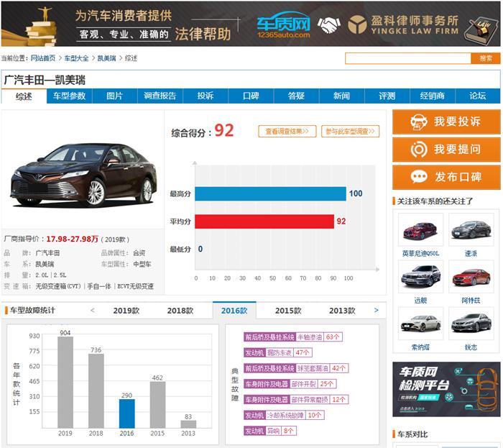Open the 图片 tab

[114, 96]
